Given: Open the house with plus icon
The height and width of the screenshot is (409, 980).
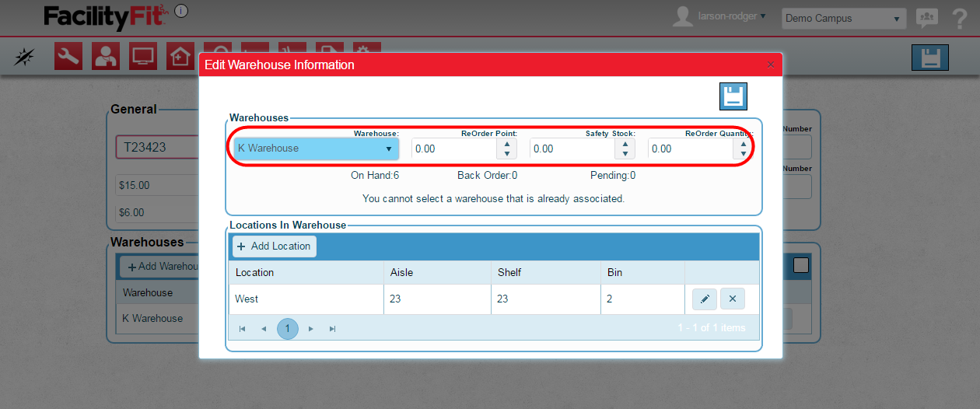Looking at the screenshot, I should point(180,57).
